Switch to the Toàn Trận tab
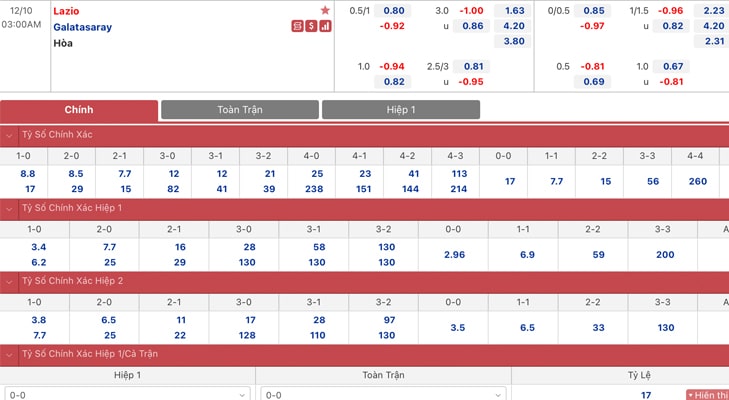The image size is (729, 400). tap(240, 110)
